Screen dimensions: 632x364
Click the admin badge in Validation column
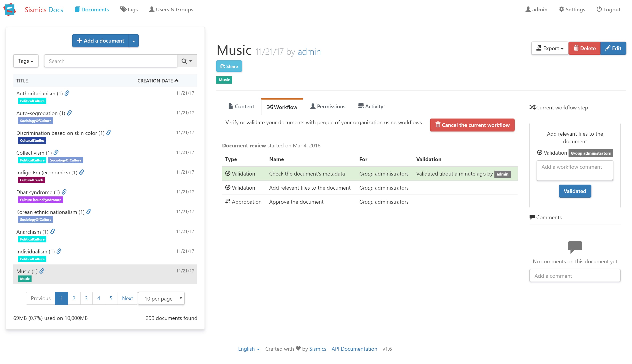[x=502, y=174]
